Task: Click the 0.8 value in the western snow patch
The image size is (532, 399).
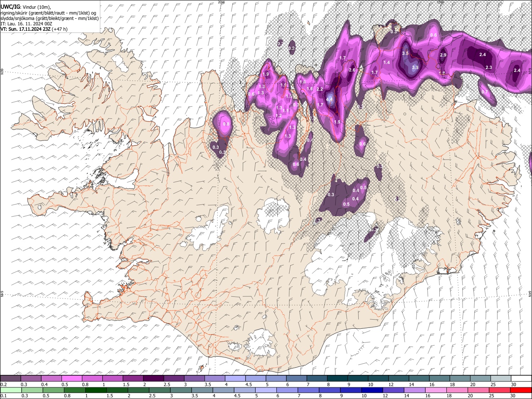Action: pyautogui.click(x=227, y=124)
